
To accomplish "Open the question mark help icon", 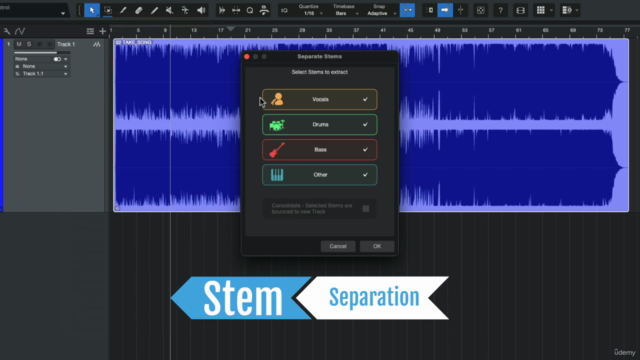I will pyautogui.click(x=500, y=10).
